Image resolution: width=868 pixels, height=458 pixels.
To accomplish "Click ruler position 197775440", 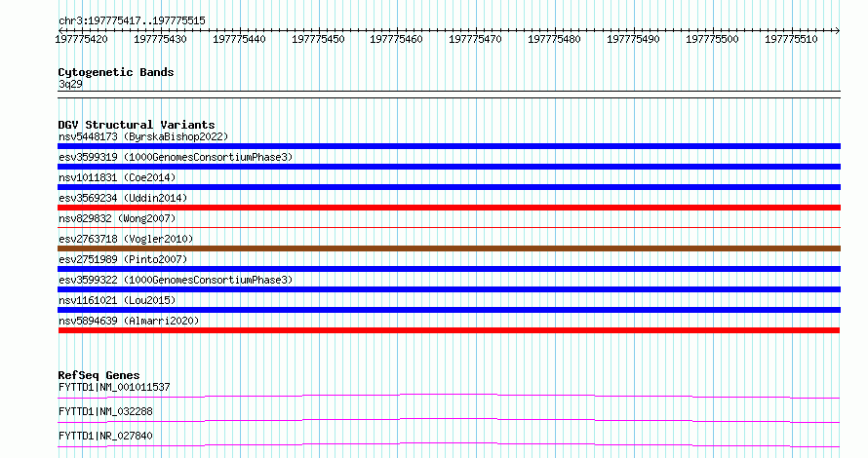I will tap(239, 39).
